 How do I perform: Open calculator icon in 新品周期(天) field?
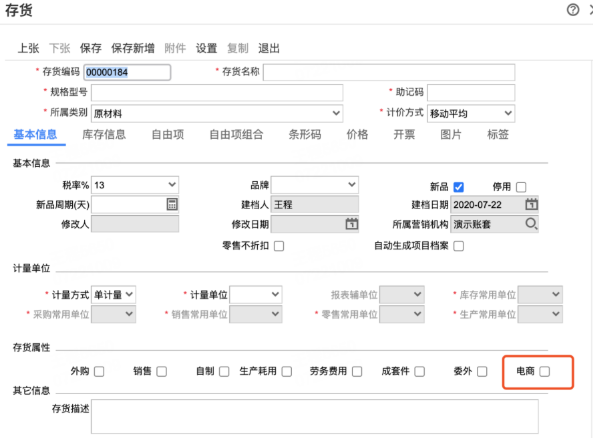click(172, 204)
